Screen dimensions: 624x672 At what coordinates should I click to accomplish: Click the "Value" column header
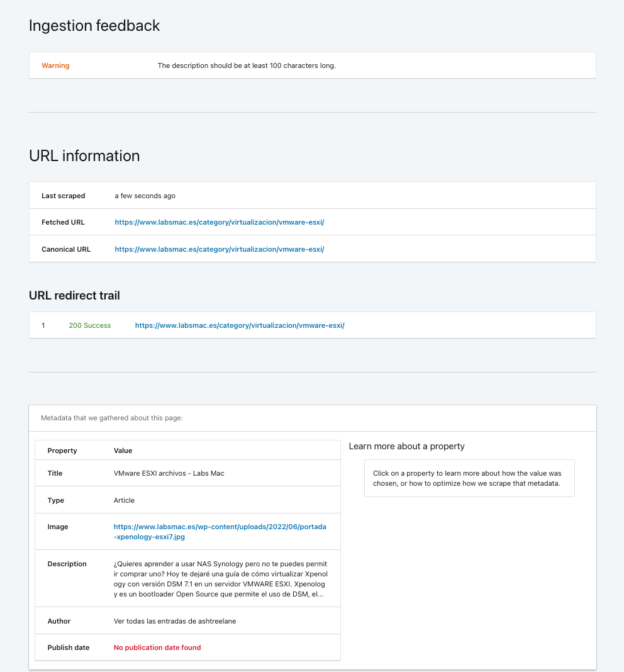point(123,451)
